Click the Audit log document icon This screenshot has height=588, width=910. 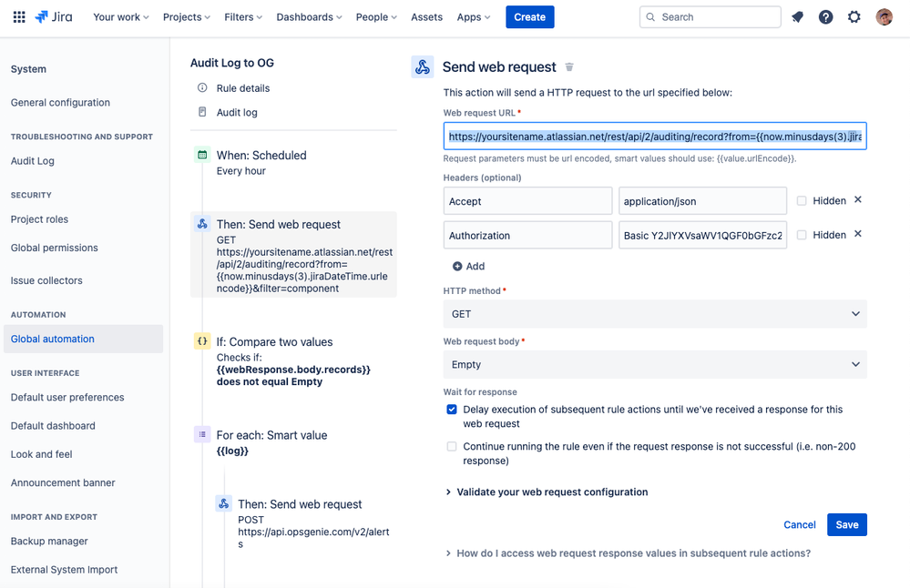pos(202,112)
